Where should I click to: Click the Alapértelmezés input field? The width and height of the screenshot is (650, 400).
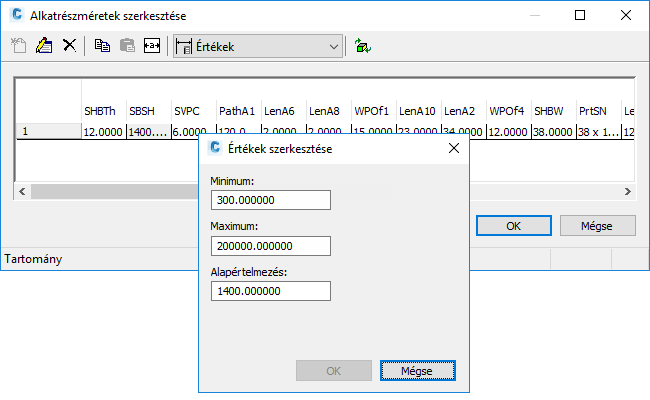[x=271, y=291]
